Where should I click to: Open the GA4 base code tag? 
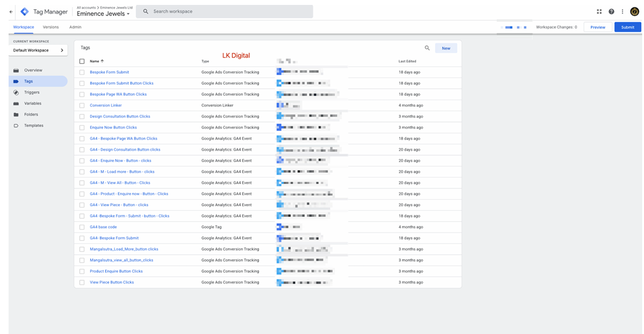coord(103,227)
